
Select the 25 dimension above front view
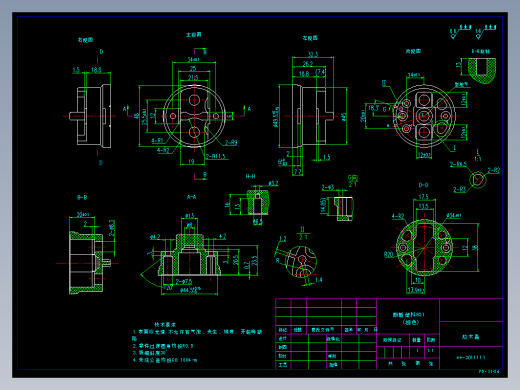[x=193, y=69]
